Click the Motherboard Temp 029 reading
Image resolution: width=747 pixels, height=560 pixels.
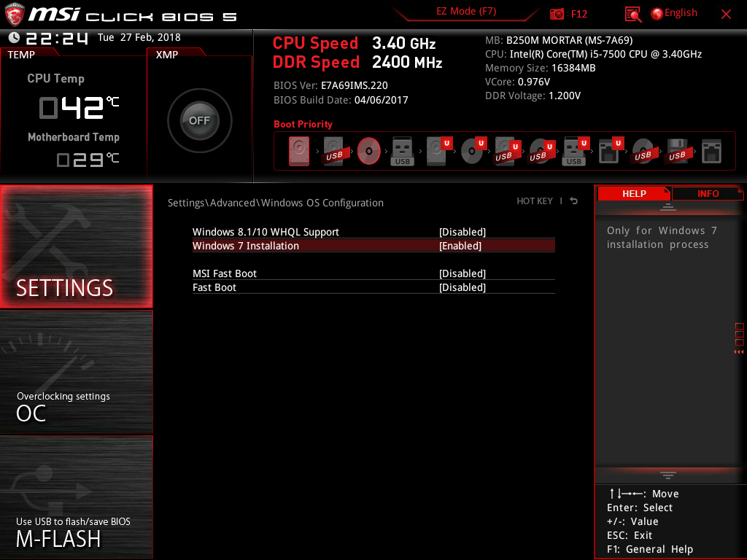[88, 159]
